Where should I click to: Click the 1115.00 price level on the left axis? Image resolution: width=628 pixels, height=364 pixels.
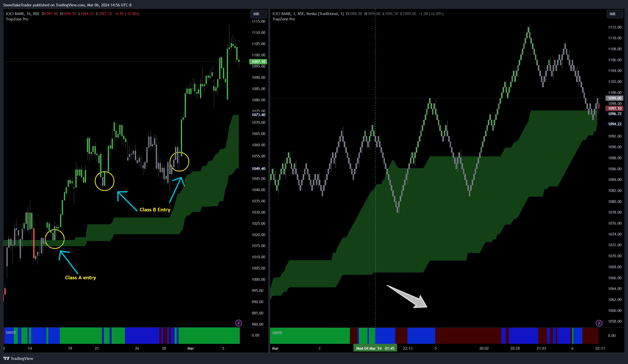coord(258,21)
